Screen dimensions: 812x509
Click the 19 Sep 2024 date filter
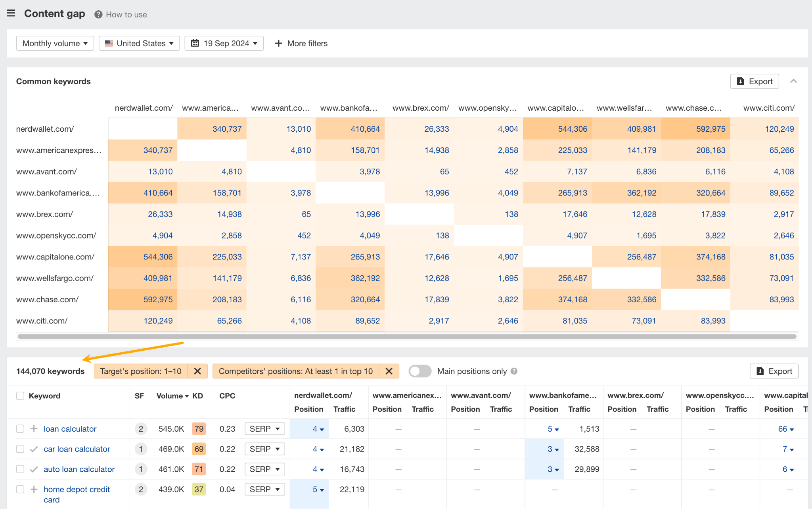coord(224,43)
